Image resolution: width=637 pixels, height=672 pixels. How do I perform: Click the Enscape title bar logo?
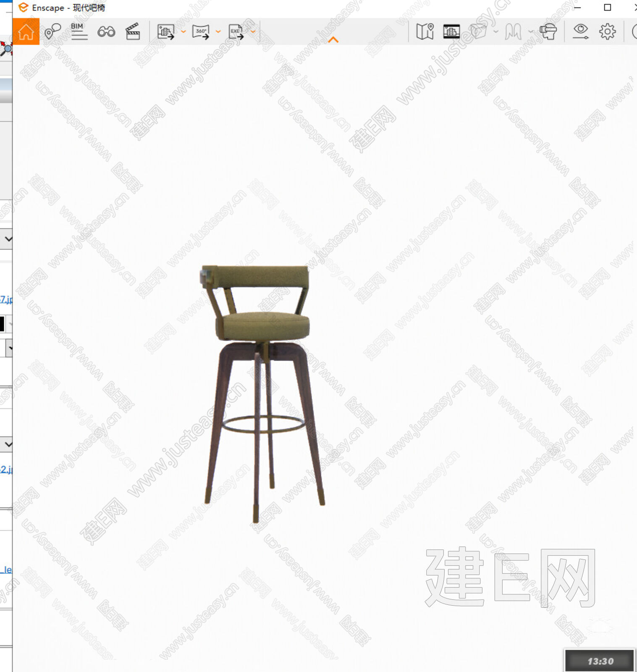point(24,8)
